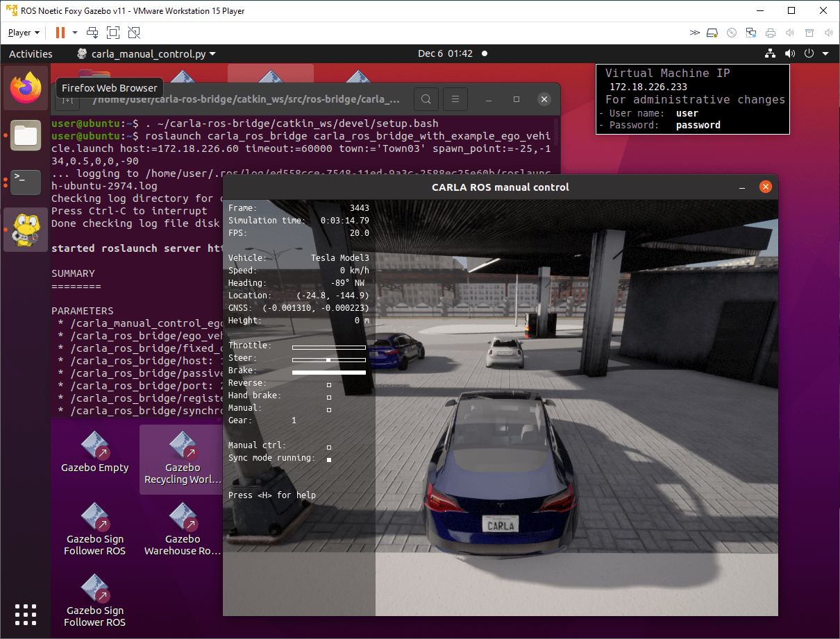Open Ubuntu network status icon in top bar
Screen dimensions: 840x639
pos(770,53)
